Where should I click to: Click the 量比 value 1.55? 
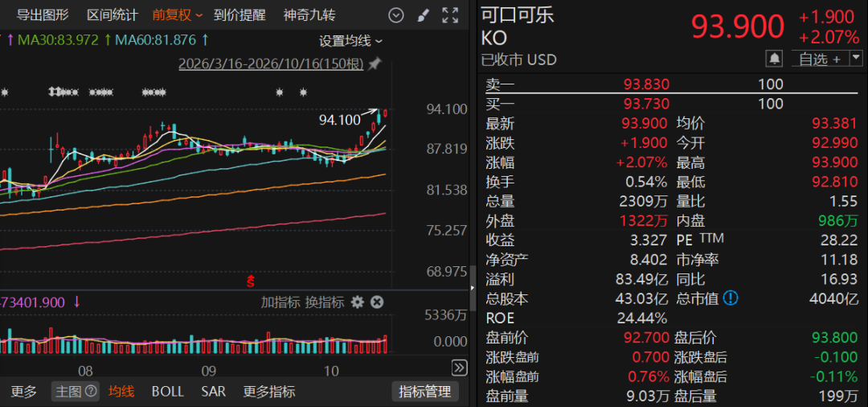pyautogui.click(x=844, y=202)
